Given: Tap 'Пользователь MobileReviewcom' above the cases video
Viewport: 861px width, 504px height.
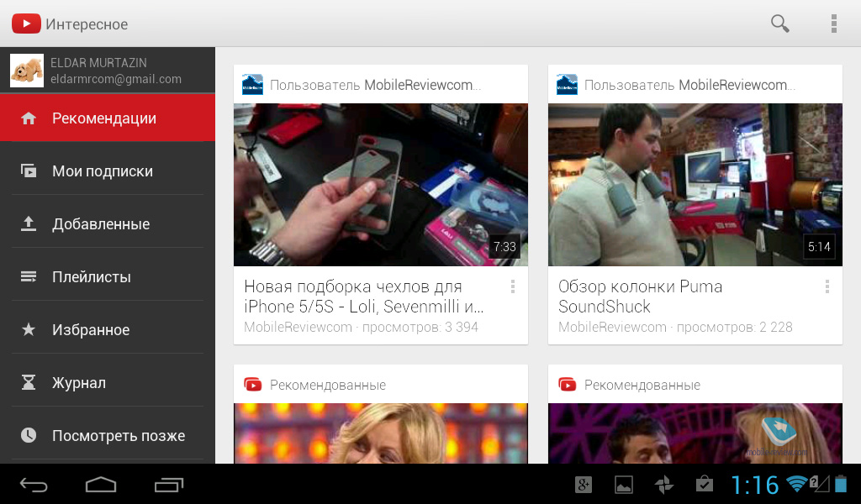Looking at the screenshot, I should coord(376,85).
